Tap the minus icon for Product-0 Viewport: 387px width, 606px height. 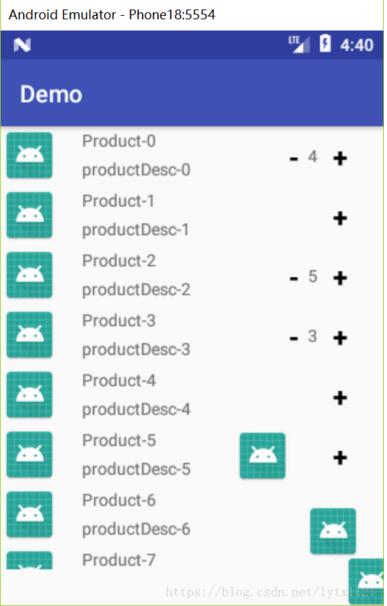point(294,159)
